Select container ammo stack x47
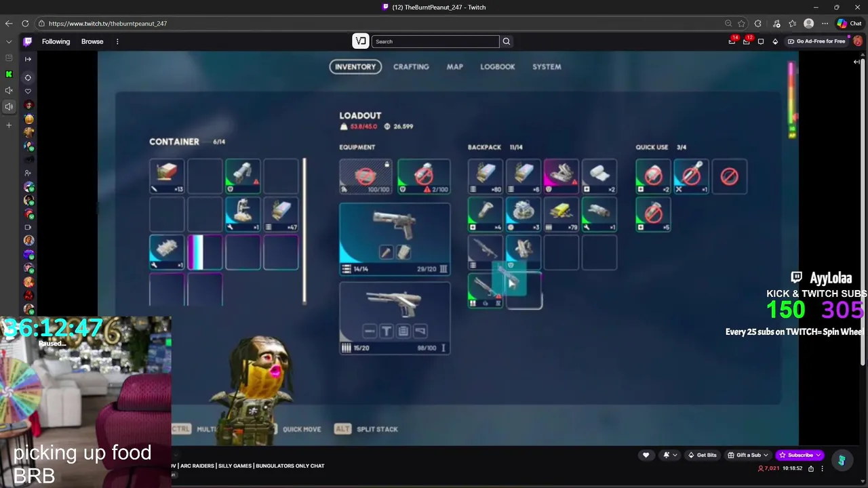Screen dimensions: 868x488 [x=281, y=214]
